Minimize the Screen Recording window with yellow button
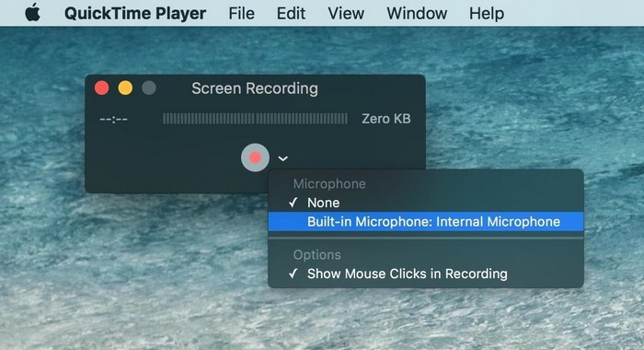Screen dimensions: 644x350 (125, 88)
